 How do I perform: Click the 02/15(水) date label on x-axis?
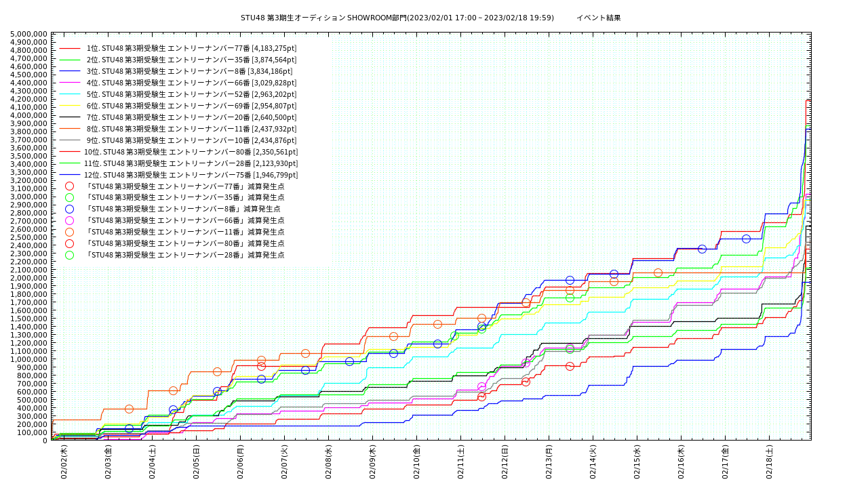click(637, 462)
